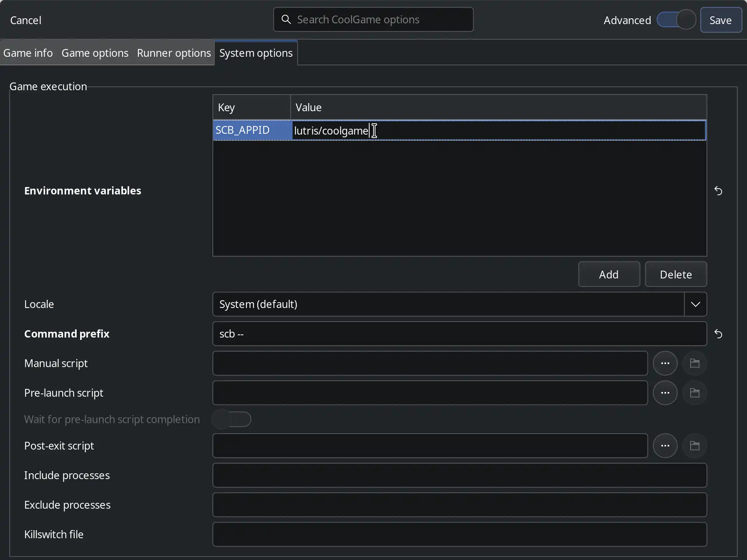This screenshot has width=747, height=560.
Task: Switch to the Game info tab
Action: point(28,53)
